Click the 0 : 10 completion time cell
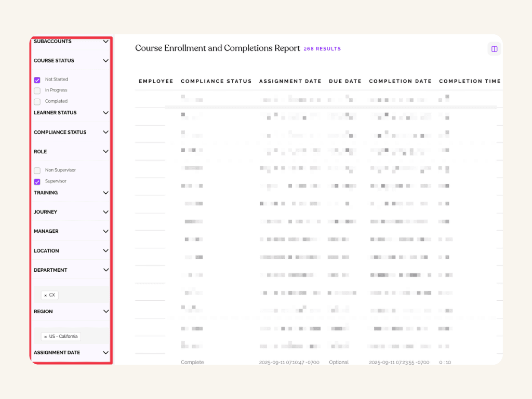This screenshot has height=399, width=532. (x=445, y=362)
